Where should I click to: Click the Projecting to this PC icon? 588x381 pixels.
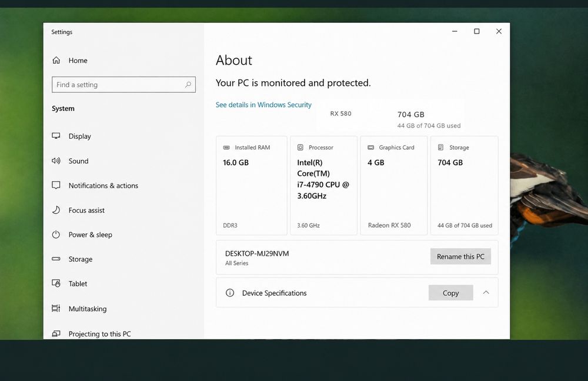tap(56, 333)
